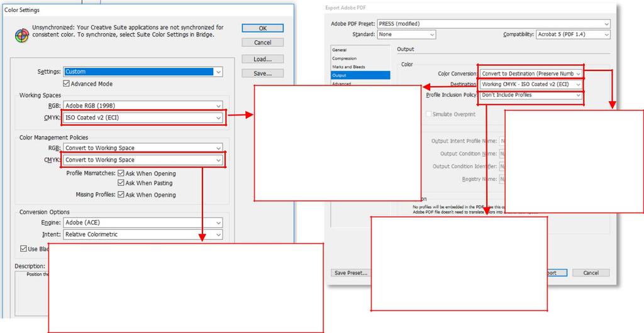Open Working Spaces CMYK dropdown ISO Coated v2
This screenshot has height=333, width=644.
[x=143, y=117]
